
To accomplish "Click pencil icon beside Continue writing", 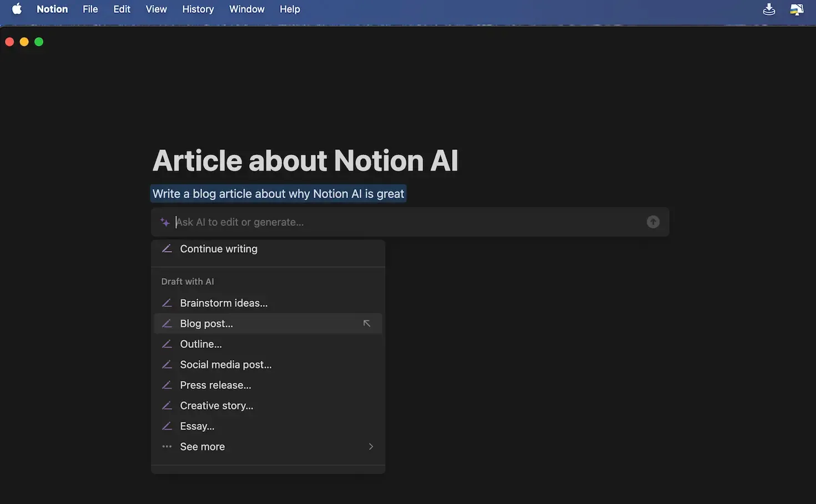I will 167,249.
